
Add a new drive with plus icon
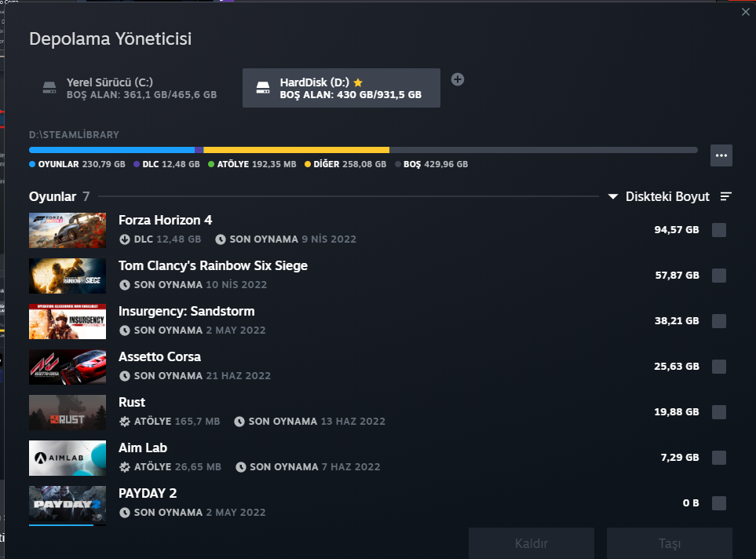point(458,79)
